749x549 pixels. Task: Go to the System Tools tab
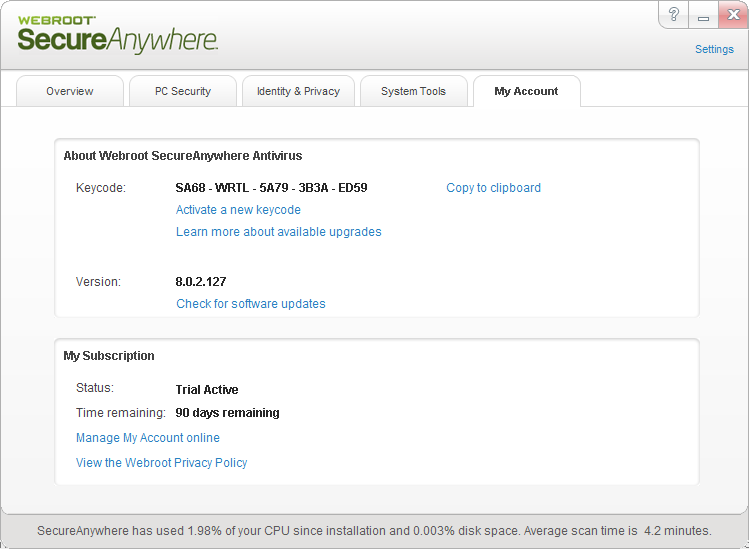[414, 91]
